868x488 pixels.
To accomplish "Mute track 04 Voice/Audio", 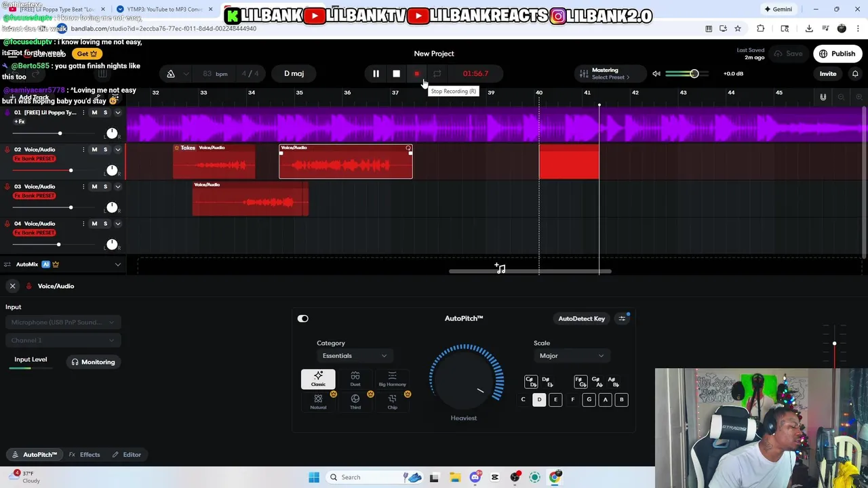I will click(x=94, y=224).
